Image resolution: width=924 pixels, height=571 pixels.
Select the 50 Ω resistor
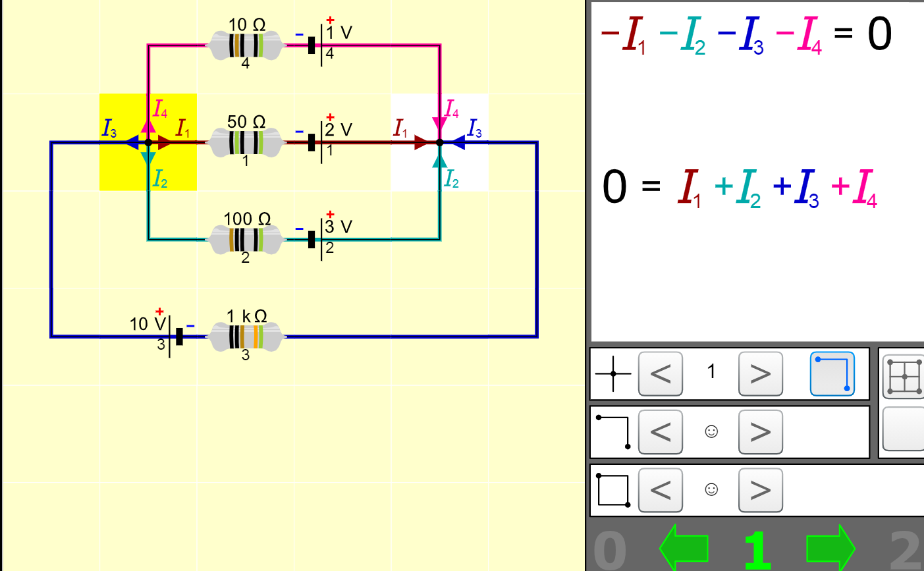[x=246, y=142]
